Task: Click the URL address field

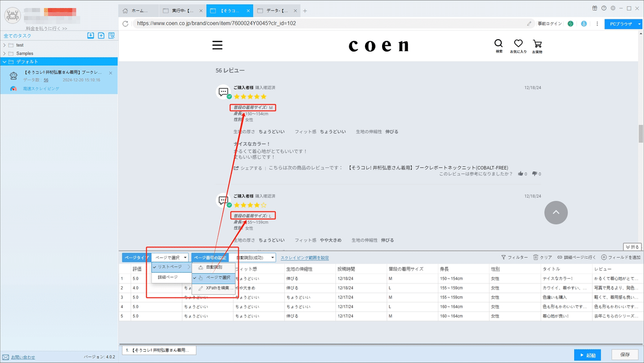Action: point(327,24)
